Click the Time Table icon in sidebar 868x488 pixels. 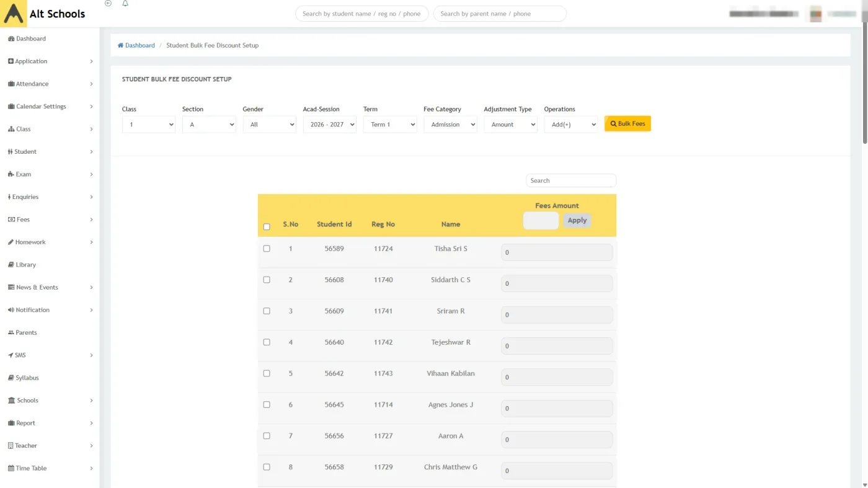11,469
